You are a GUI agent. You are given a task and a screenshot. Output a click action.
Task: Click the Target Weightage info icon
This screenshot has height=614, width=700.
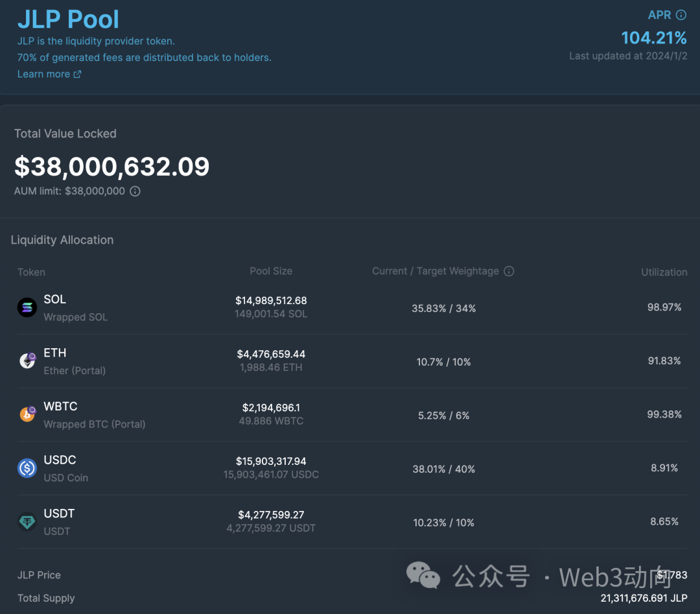click(509, 271)
